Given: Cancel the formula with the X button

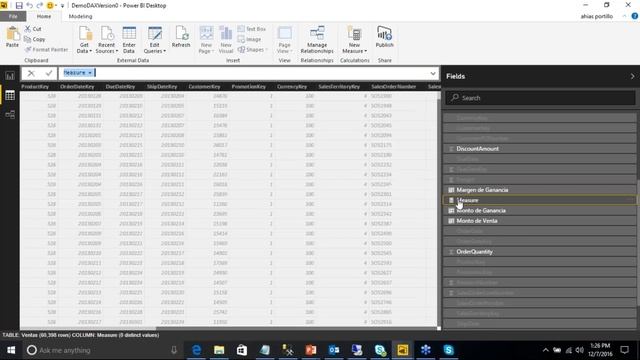Looking at the screenshot, I should click(x=31, y=73).
